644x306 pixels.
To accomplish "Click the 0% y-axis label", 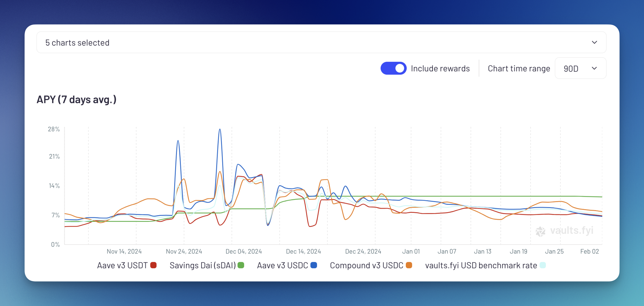I will (x=55, y=245).
